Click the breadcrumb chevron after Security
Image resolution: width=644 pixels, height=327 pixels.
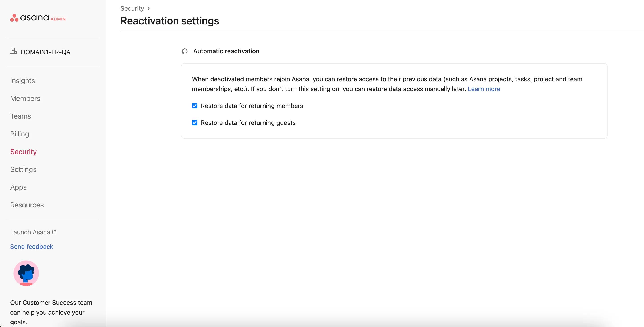coord(148,8)
